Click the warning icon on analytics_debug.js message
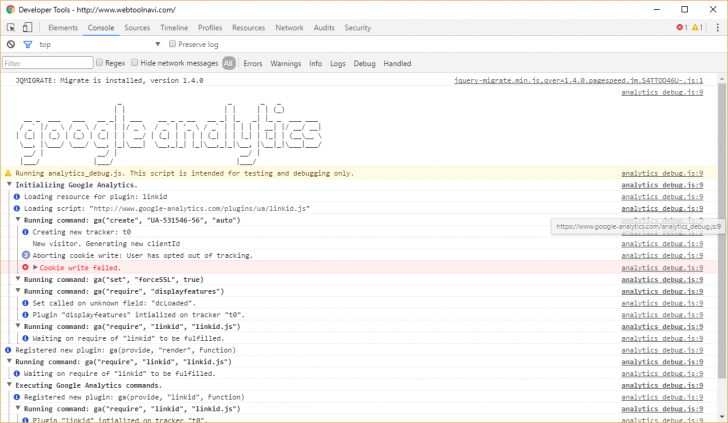 coord(8,173)
